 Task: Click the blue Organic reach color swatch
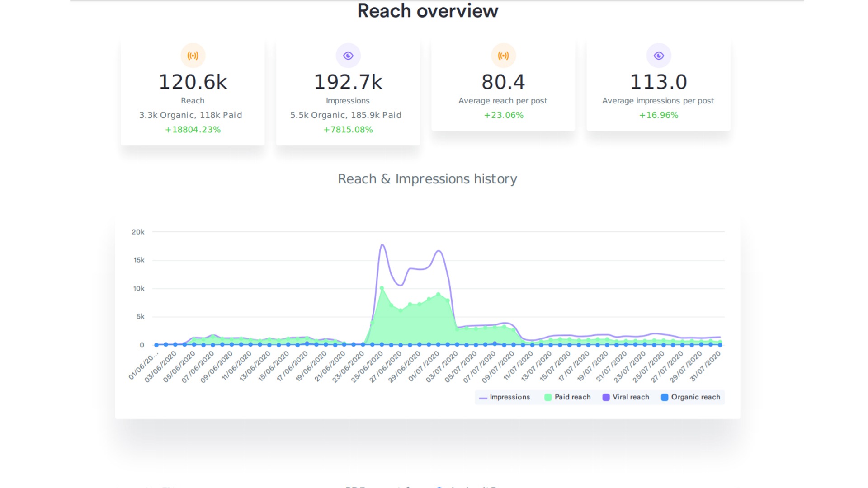[x=665, y=397]
